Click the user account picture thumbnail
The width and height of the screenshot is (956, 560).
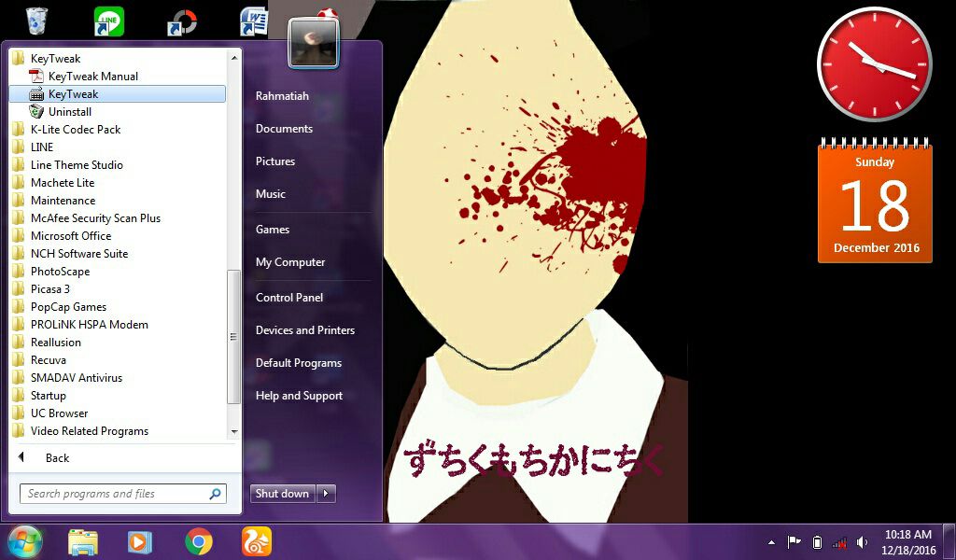pyautogui.click(x=314, y=43)
